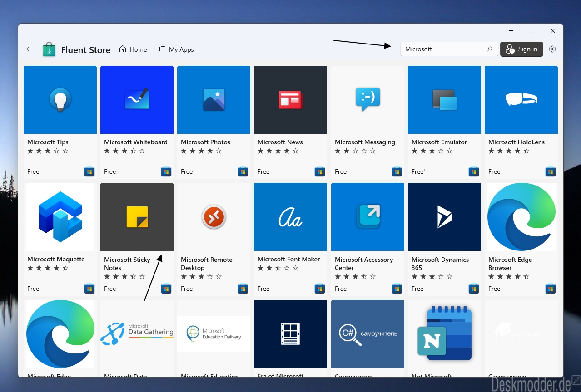
Task: Open the Microsoft Maquette tile icon
Action: coord(60,217)
